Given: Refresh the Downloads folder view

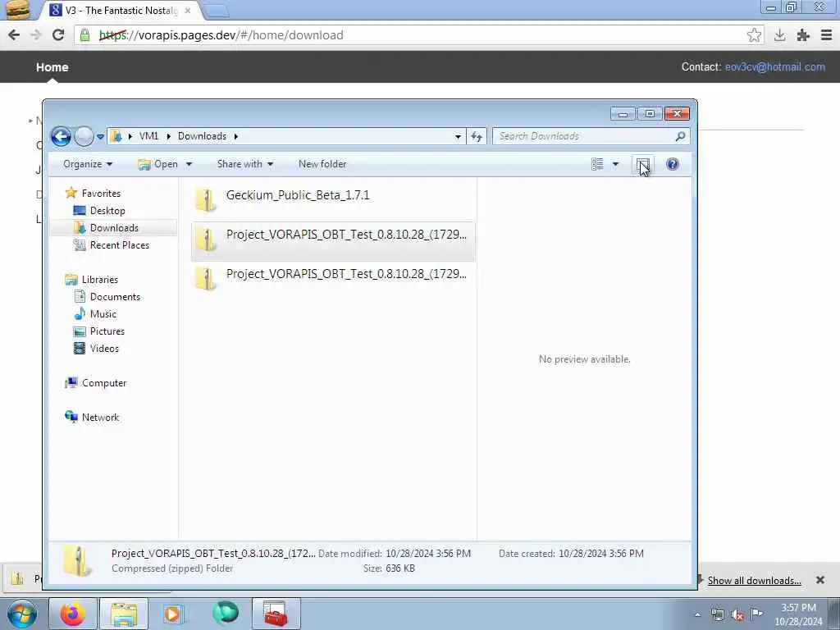Looking at the screenshot, I should tap(477, 137).
